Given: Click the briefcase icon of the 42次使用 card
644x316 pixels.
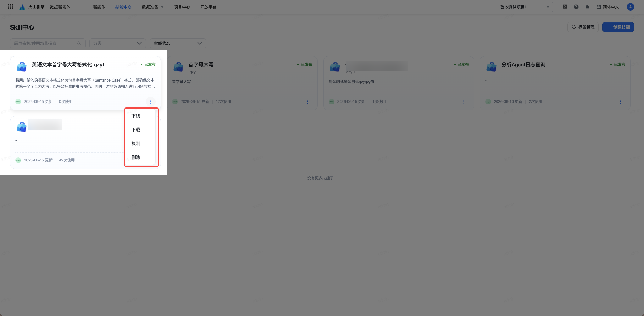Looking at the screenshot, I should (22, 127).
